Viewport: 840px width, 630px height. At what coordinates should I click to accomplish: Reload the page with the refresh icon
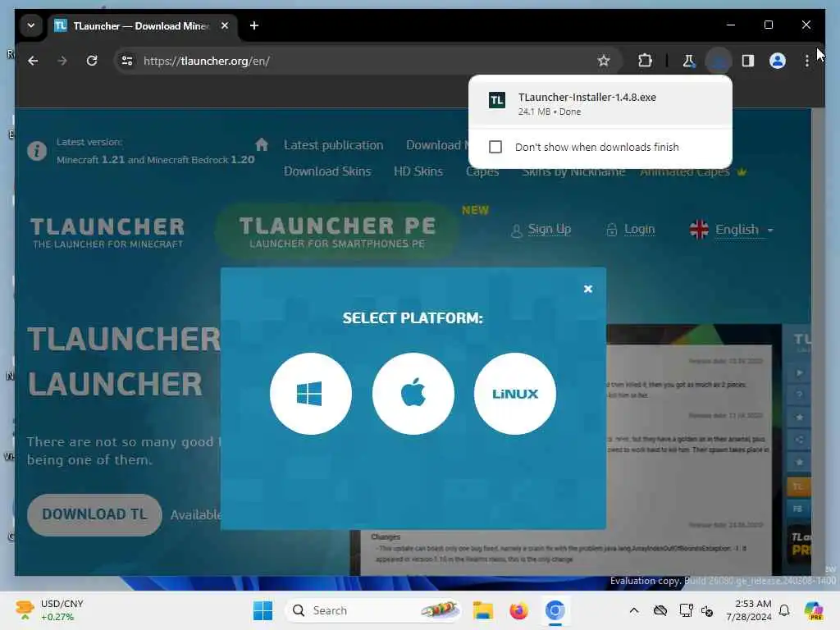(92, 61)
